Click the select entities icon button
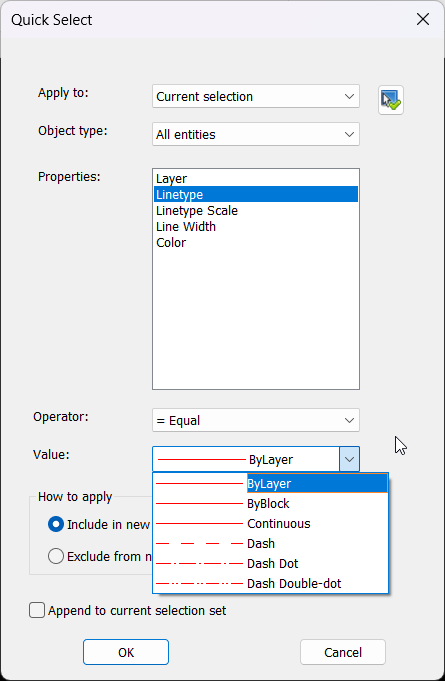 click(x=391, y=100)
